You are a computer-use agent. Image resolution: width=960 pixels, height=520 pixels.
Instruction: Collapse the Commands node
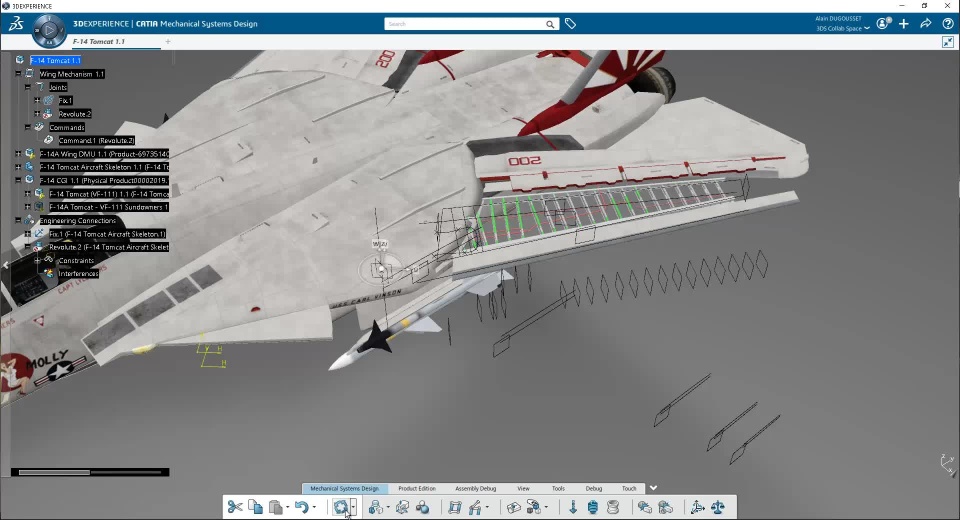pos(28,127)
